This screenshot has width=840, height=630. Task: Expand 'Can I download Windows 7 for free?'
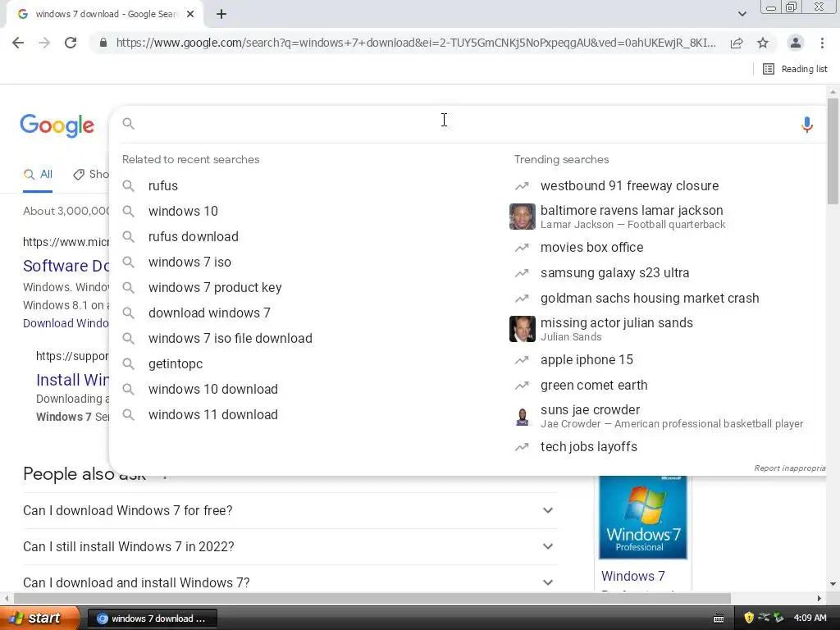pyautogui.click(x=290, y=510)
